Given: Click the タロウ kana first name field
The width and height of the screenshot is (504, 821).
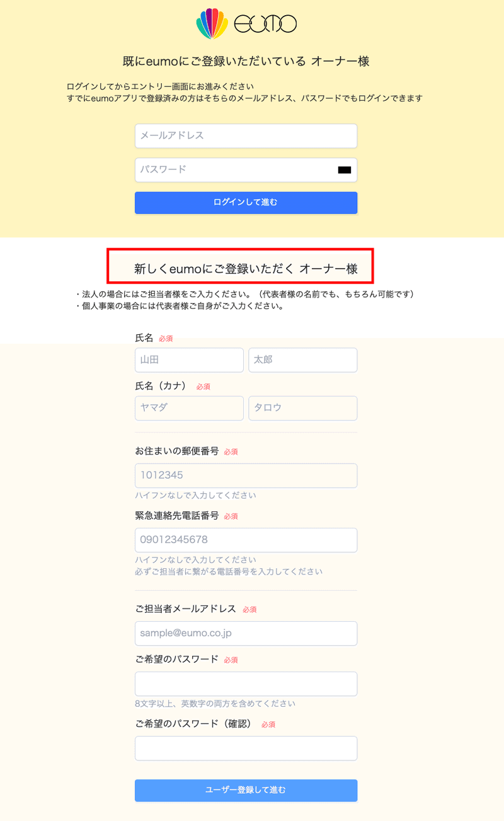Looking at the screenshot, I should click(x=302, y=408).
